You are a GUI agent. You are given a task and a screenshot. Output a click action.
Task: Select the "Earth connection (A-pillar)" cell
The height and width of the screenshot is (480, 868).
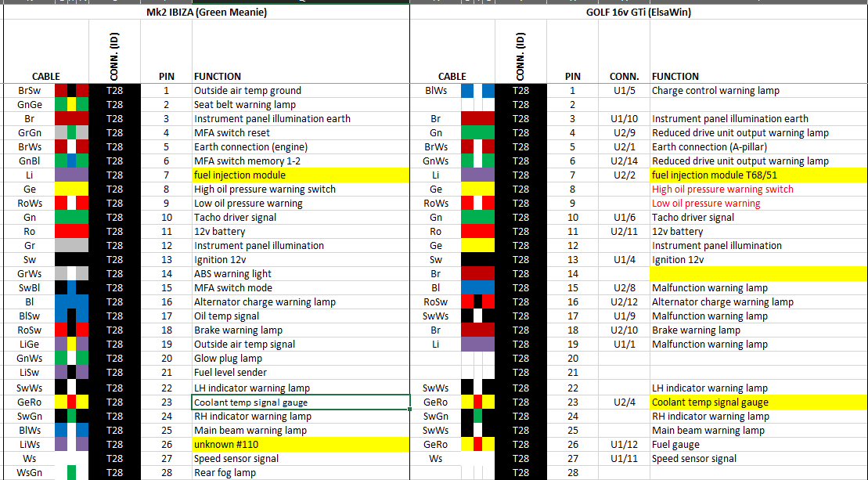(759, 146)
